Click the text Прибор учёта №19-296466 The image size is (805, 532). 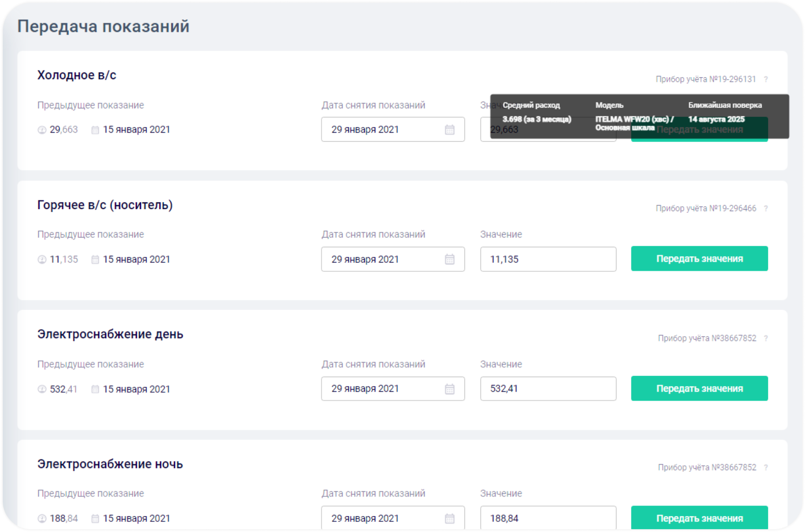(706, 209)
